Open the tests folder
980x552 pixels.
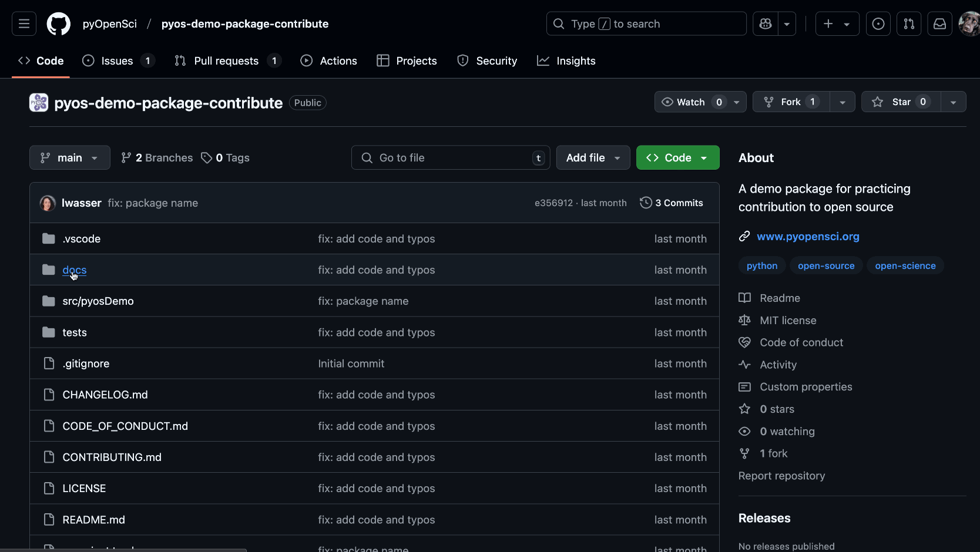click(x=75, y=332)
